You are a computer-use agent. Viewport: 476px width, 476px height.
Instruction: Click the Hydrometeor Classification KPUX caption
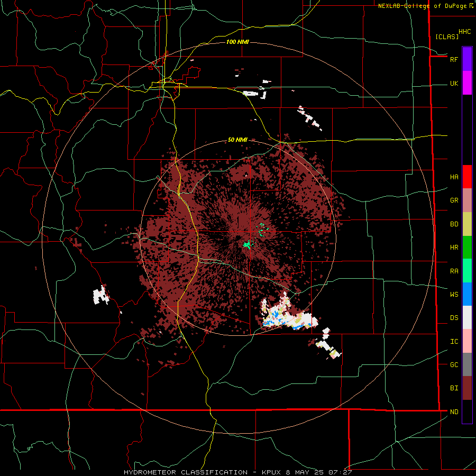click(237, 472)
